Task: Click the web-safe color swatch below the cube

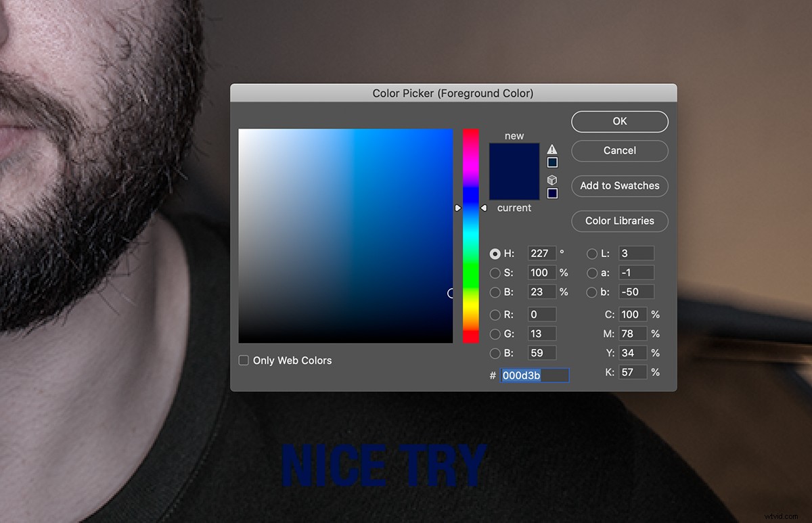Action: click(552, 194)
